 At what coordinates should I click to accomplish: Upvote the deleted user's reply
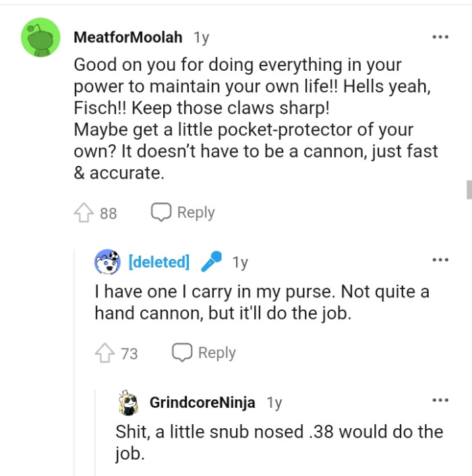[x=105, y=353]
